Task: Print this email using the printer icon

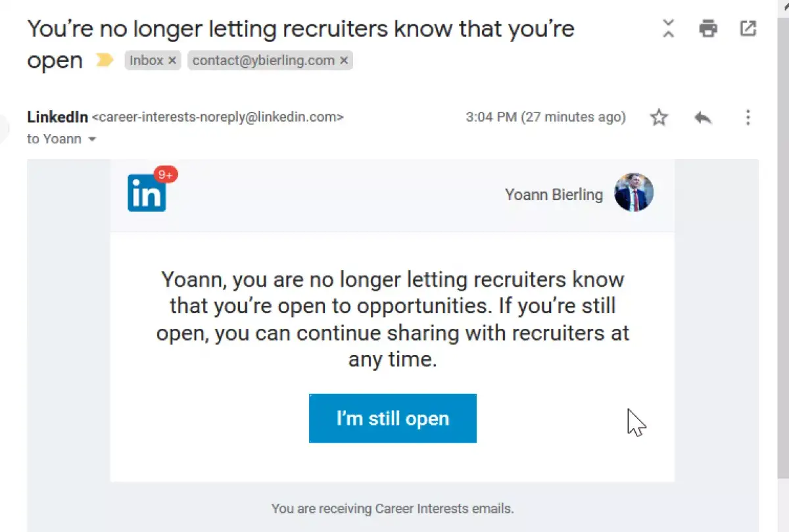Action: tap(708, 29)
